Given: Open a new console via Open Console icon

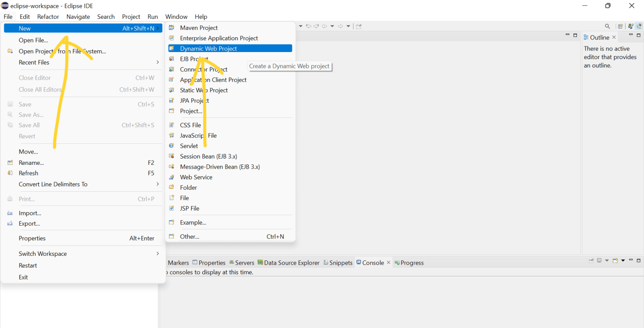Looking at the screenshot, I should click(x=615, y=260).
